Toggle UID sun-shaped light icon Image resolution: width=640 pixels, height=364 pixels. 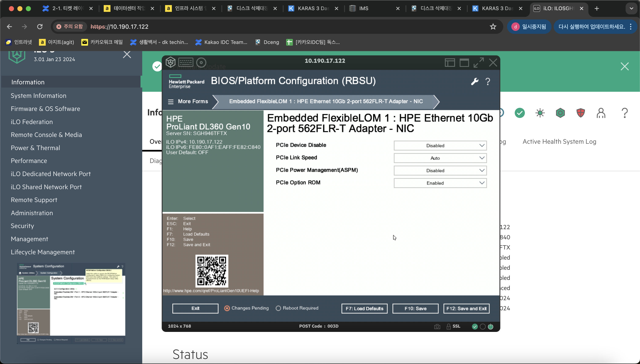click(540, 113)
